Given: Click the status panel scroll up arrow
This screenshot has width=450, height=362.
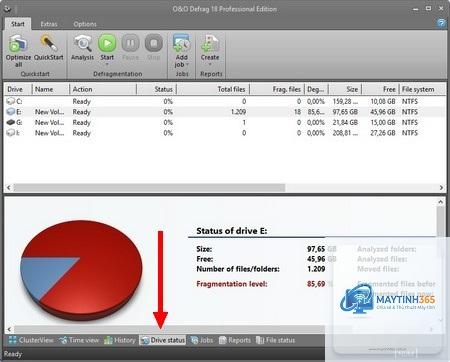Looking at the screenshot, I should pos(441,202).
